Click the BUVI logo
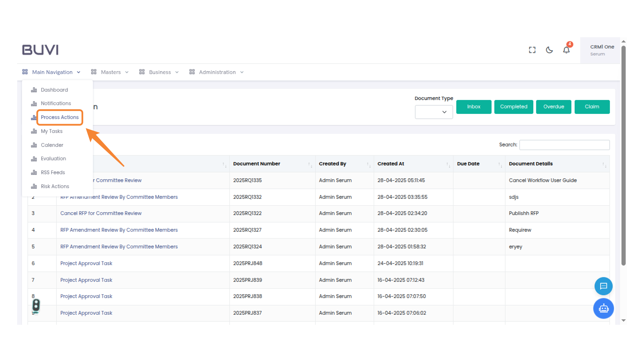The image size is (644, 362). pos(40,50)
